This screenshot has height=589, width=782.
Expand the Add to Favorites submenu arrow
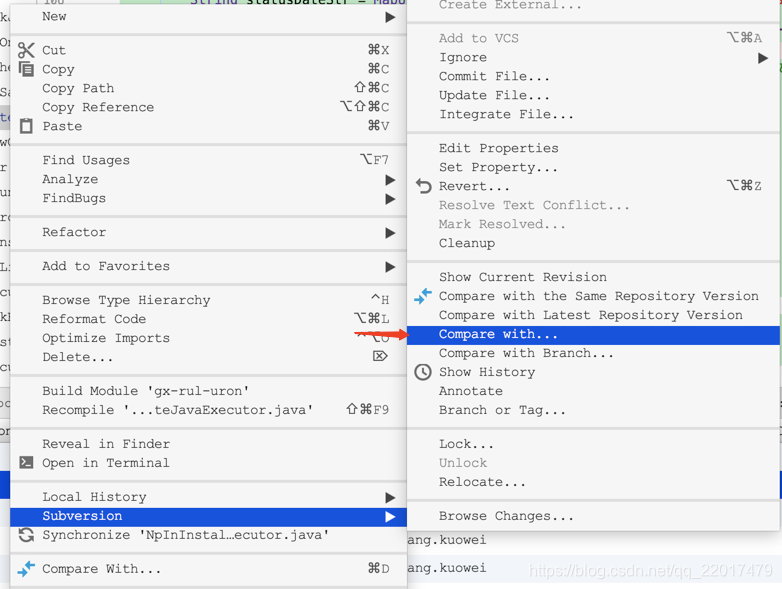(390, 267)
